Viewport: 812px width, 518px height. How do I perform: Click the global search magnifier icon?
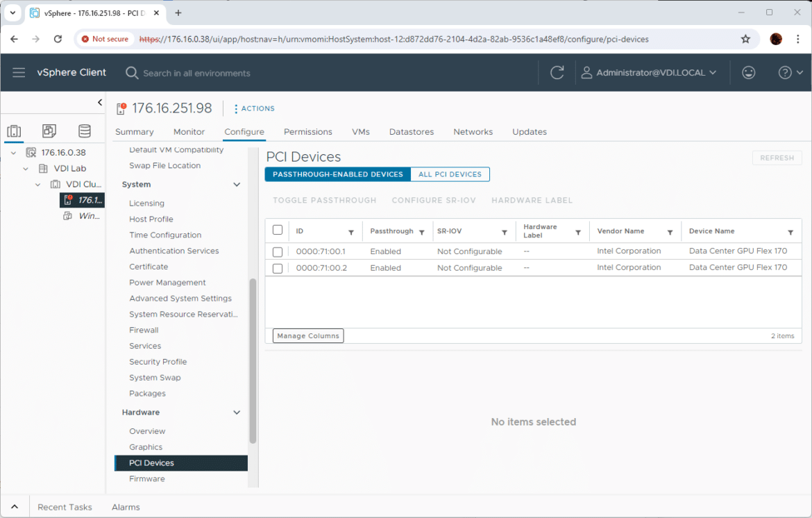132,73
